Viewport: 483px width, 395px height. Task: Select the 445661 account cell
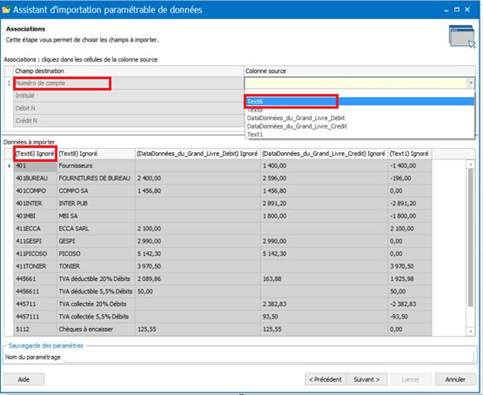coord(35,279)
